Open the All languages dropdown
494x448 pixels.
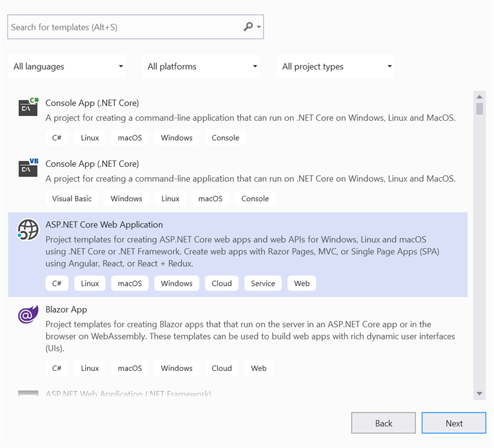[67, 66]
